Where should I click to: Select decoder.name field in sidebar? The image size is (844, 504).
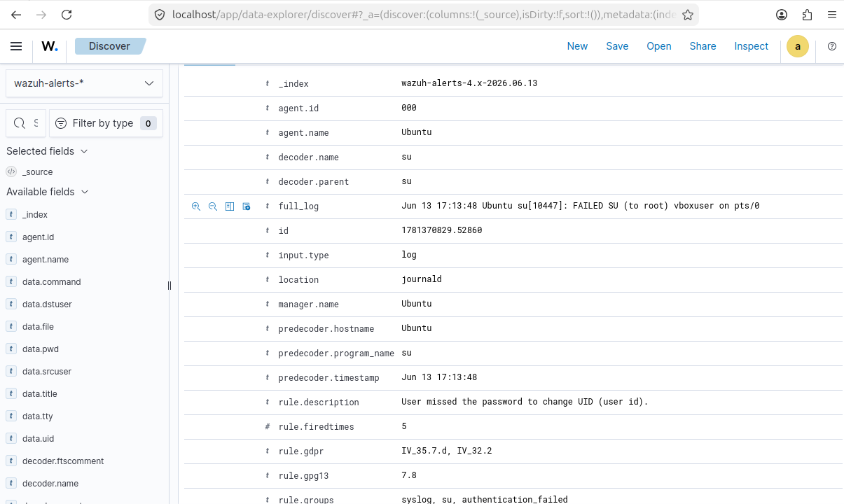tap(50, 484)
